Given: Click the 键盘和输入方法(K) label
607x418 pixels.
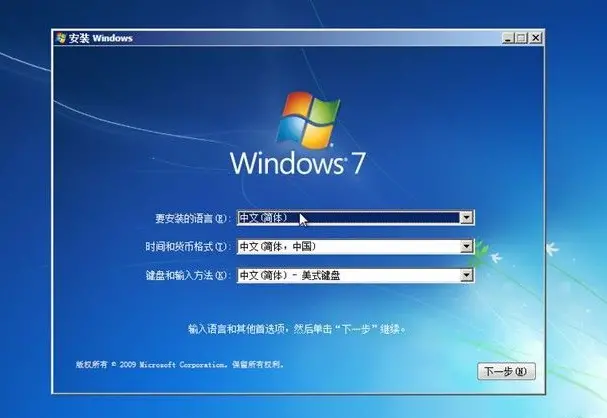Looking at the screenshot, I should (186, 276).
